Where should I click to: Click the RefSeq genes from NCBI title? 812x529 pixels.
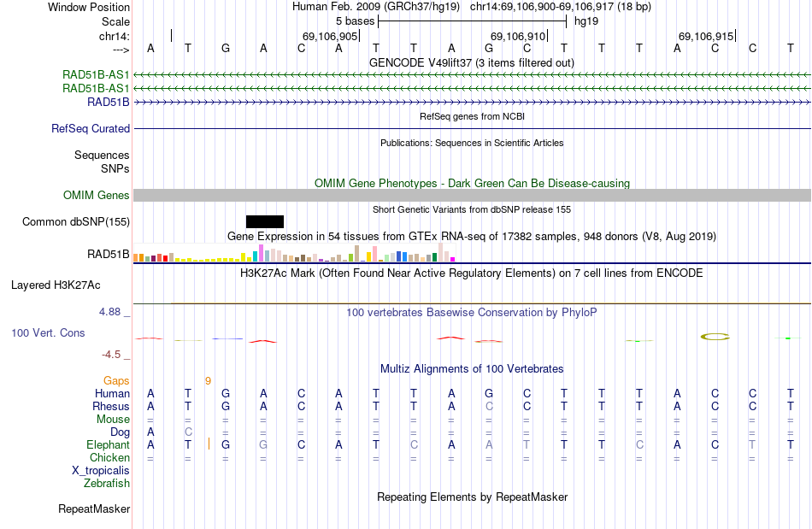(472, 116)
